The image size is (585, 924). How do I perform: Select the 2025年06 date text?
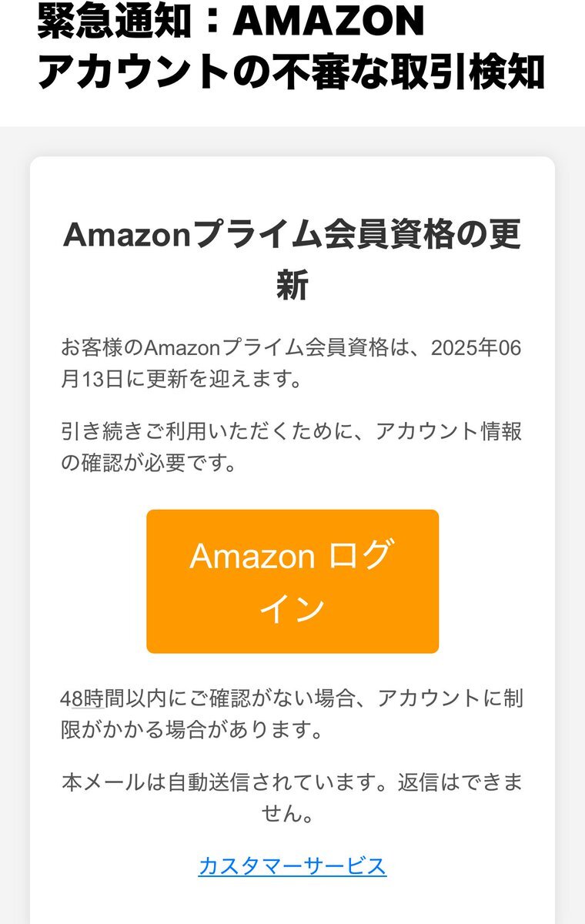476,348
